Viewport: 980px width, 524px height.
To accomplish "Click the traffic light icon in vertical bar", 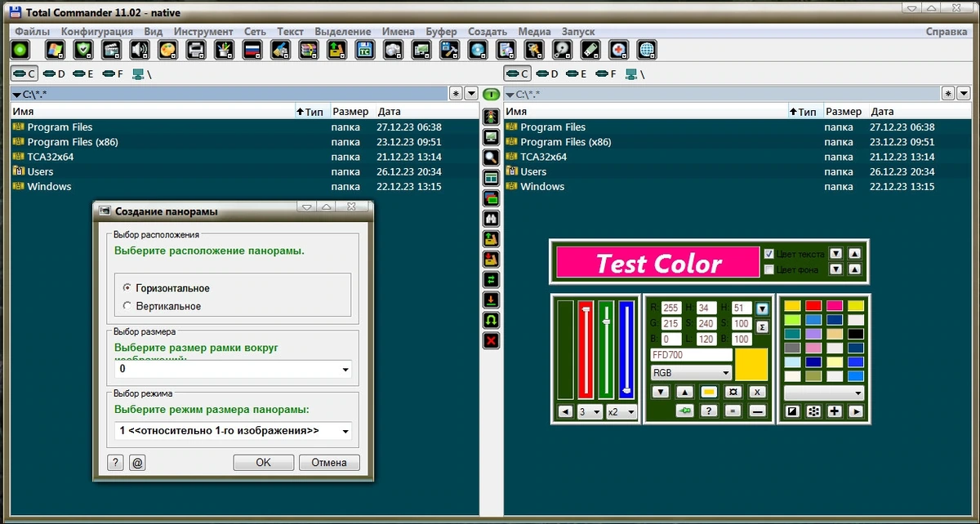I will coord(491,117).
